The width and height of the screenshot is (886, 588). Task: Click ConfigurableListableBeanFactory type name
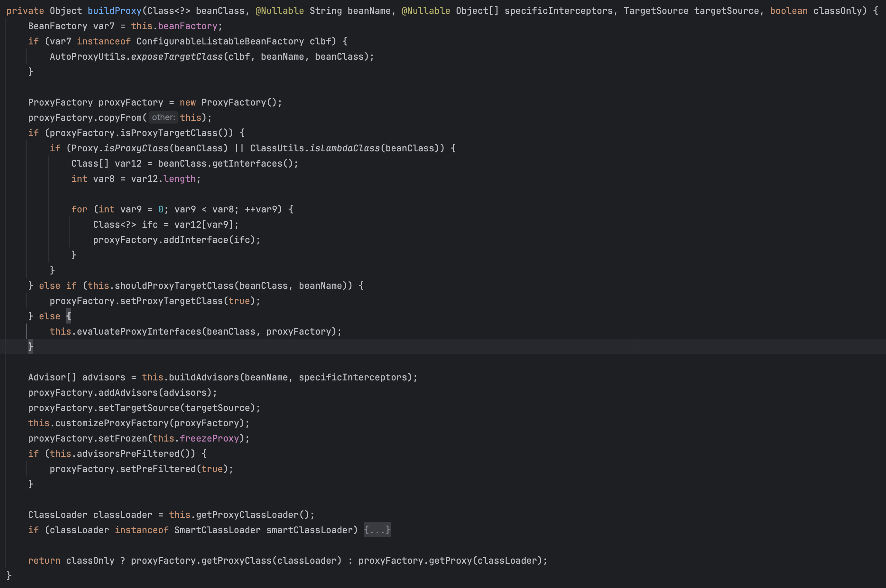pos(220,41)
